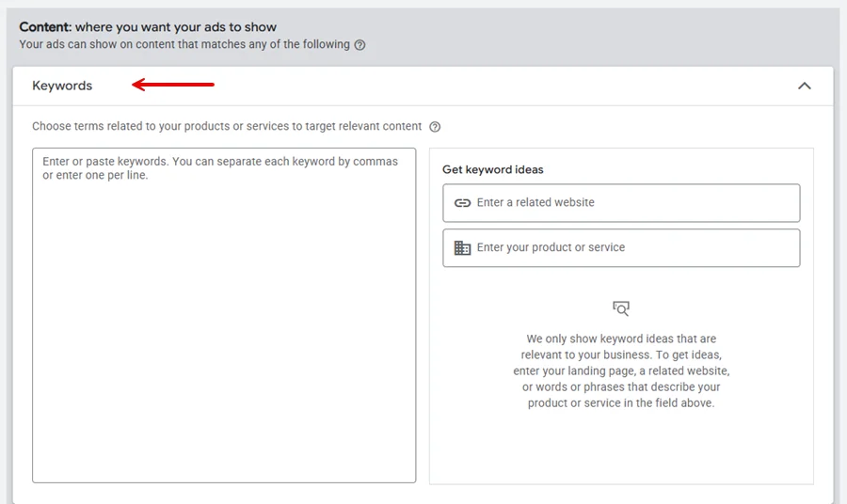The width and height of the screenshot is (847, 504).
Task: Click the keyword search magnifier illustration icon
Action: click(621, 308)
